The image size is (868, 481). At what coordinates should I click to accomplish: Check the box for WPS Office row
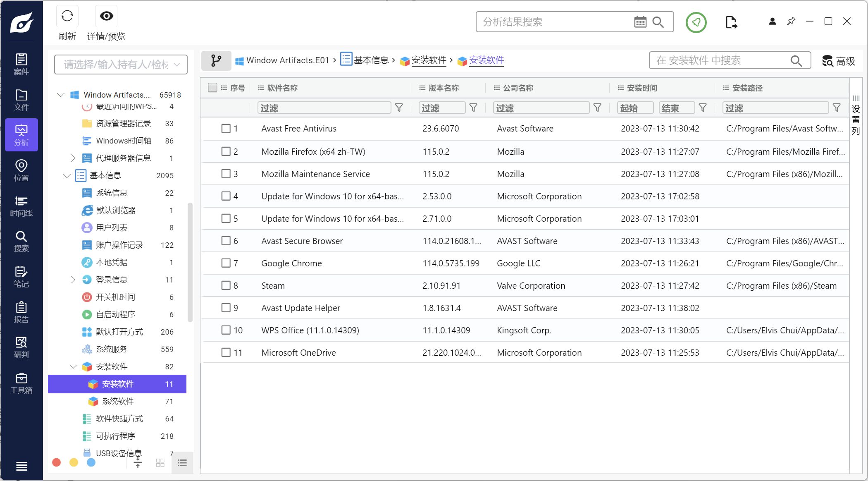(226, 330)
